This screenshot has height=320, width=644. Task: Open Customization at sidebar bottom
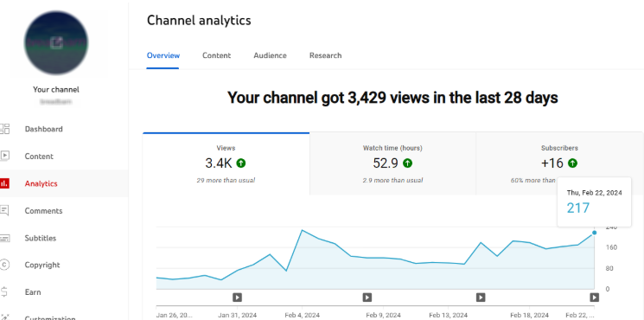click(x=50, y=317)
